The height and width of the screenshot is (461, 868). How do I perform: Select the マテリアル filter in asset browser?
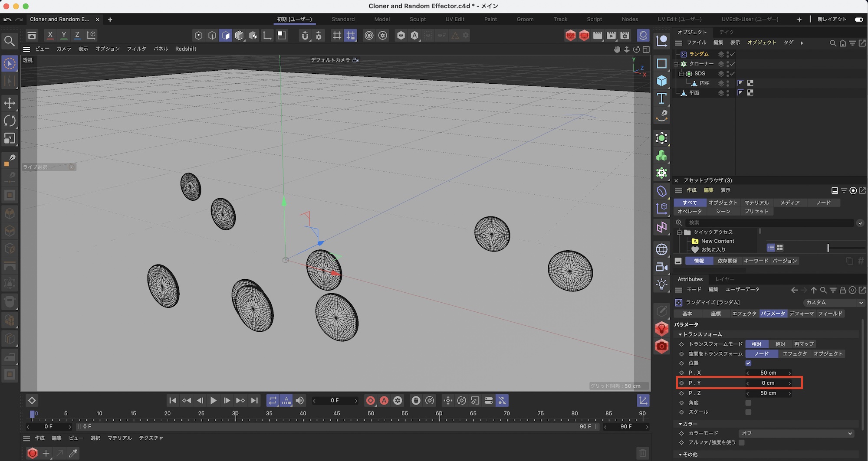pos(756,203)
